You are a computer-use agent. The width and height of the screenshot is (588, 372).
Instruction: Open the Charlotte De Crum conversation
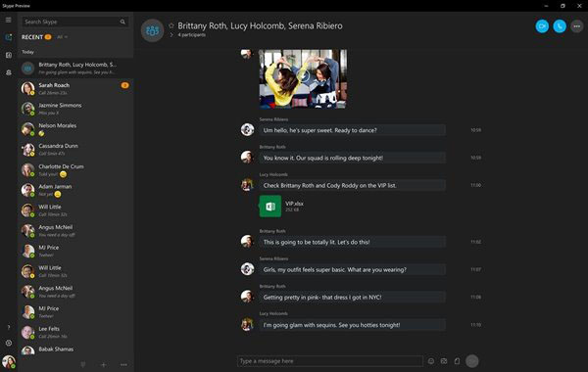(75, 170)
